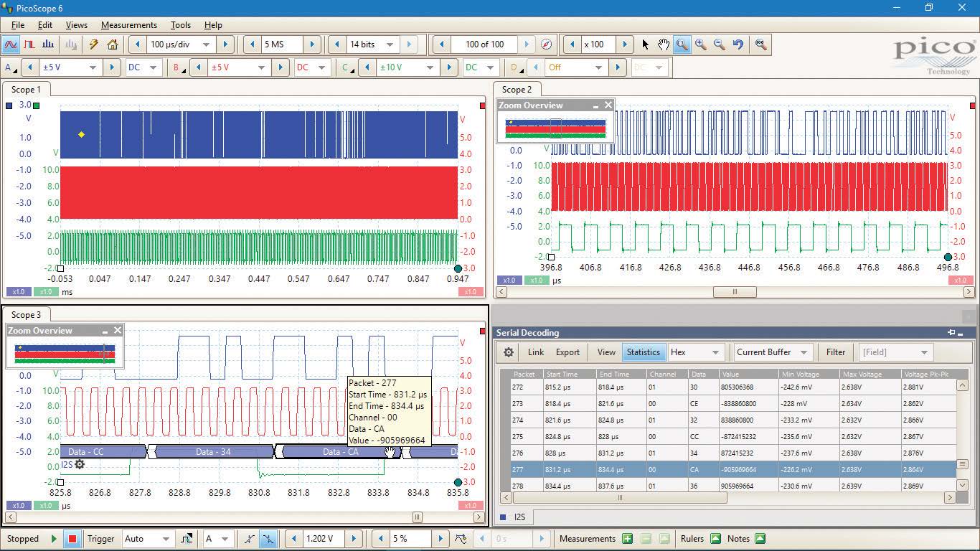Click the Undo zoom arrow icon
Screen dimensions: 980x551
[738, 44]
